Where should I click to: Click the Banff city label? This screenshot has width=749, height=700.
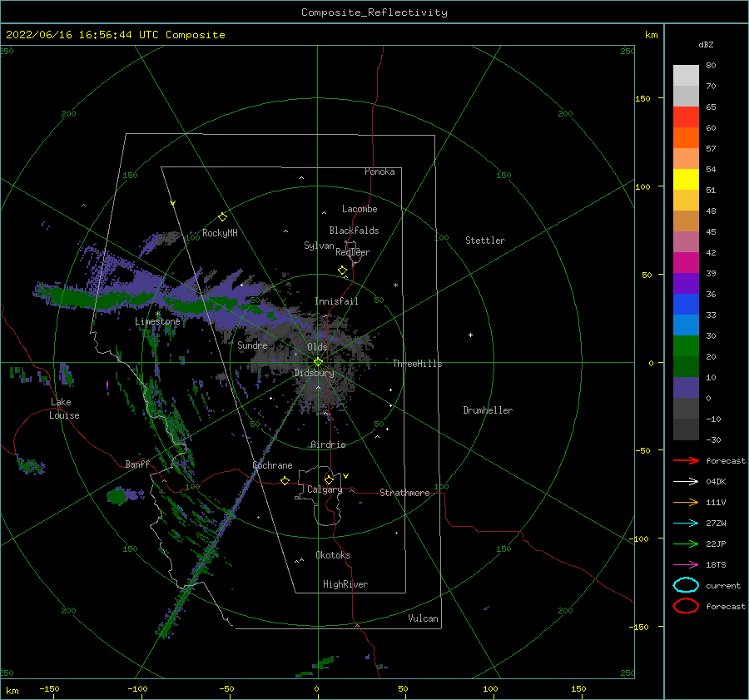tap(137, 464)
